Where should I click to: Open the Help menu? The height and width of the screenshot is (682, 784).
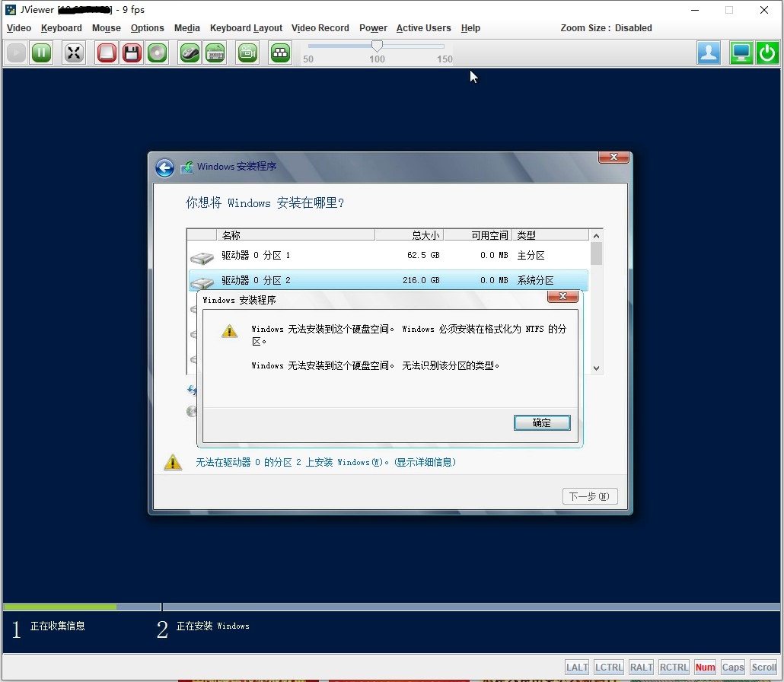(470, 28)
